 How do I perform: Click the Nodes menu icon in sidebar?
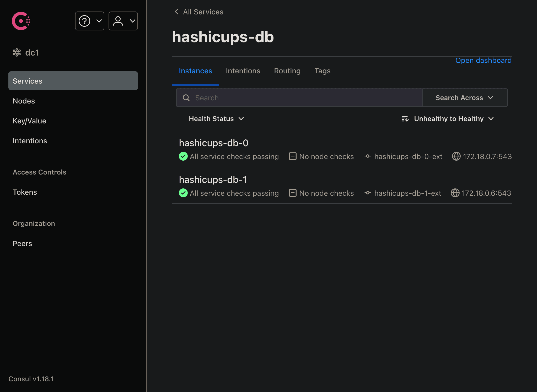(x=24, y=101)
